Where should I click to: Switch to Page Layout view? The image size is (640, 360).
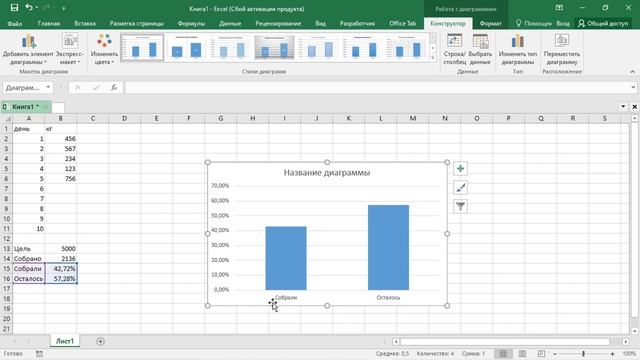click(x=522, y=353)
